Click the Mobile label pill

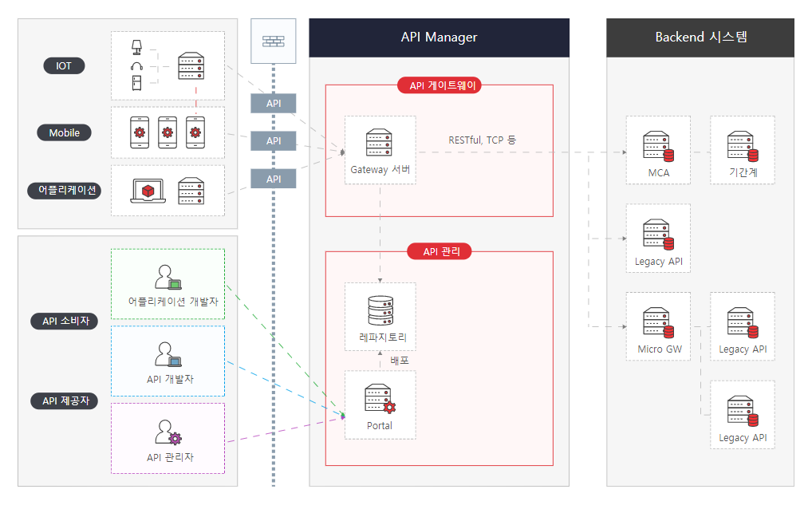[x=65, y=132]
